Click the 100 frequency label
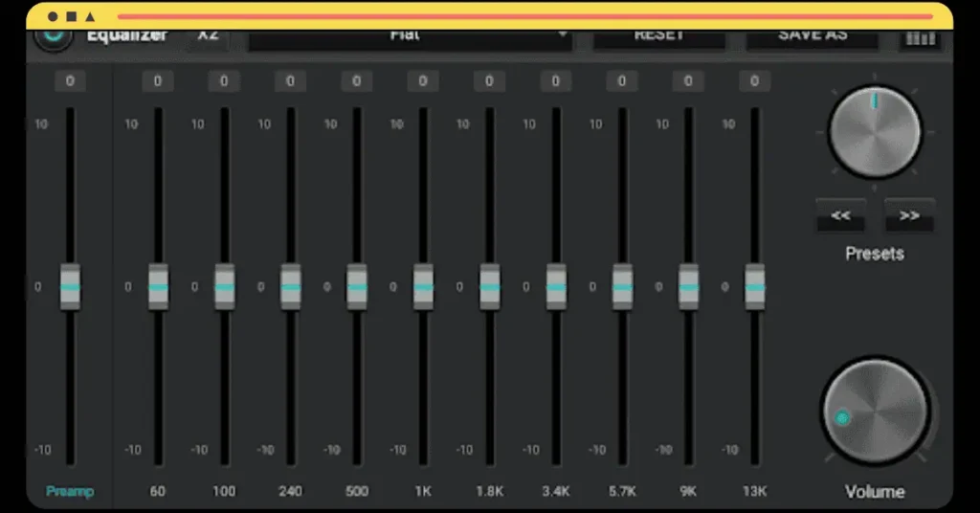Viewport: 980px width, 513px height. 224,492
